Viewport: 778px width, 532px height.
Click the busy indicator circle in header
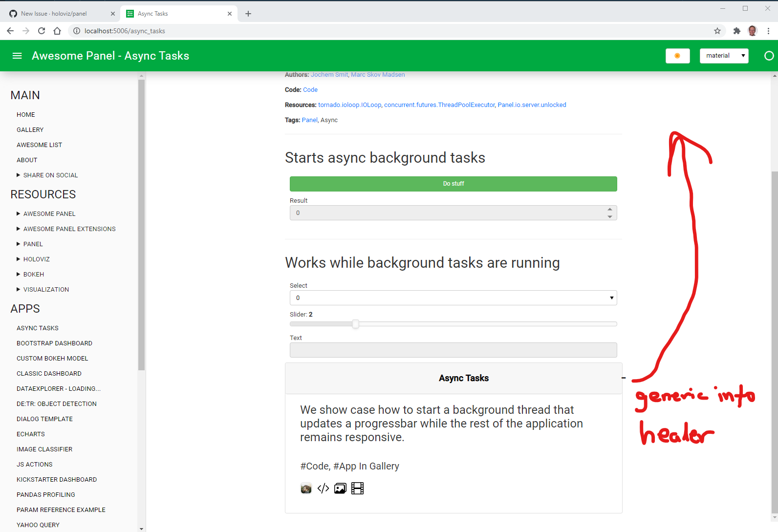click(x=769, y=56)
